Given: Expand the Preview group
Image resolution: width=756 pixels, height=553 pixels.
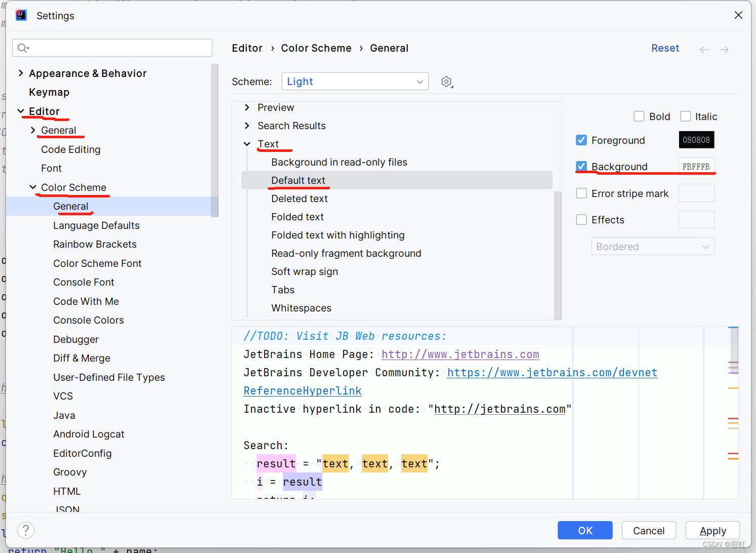Looking at the screenshot, I should [247, 107].
